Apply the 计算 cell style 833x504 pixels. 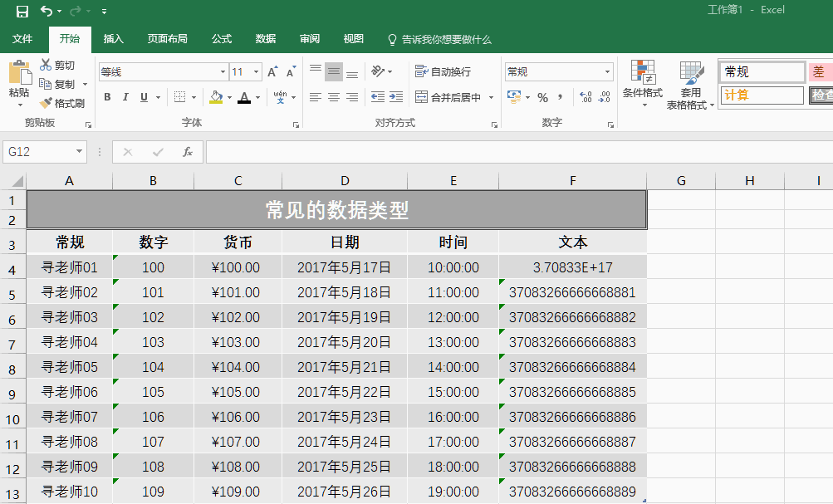point(762,95)
